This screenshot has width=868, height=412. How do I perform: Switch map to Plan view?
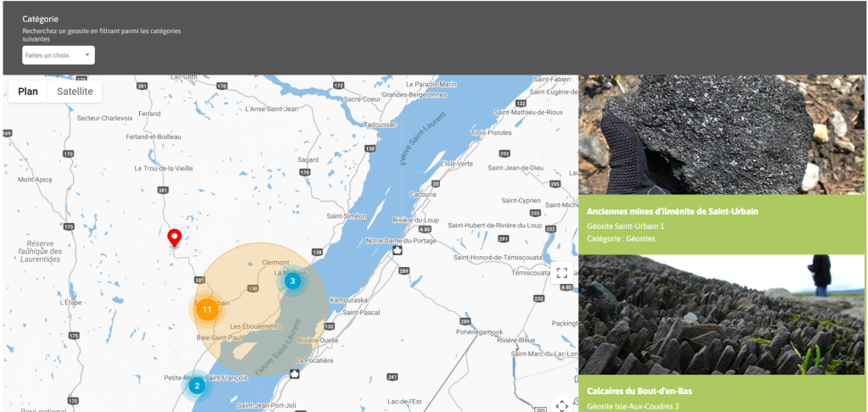[28, 92]
